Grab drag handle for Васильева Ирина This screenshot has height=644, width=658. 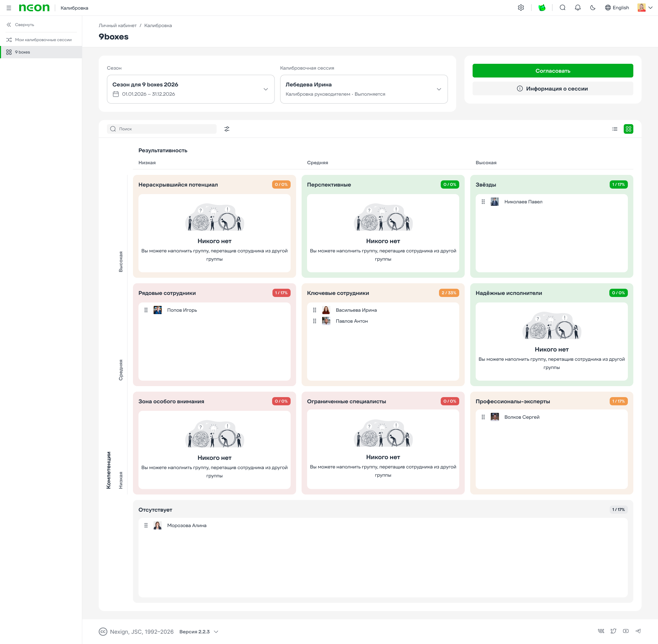click(315, 310)
